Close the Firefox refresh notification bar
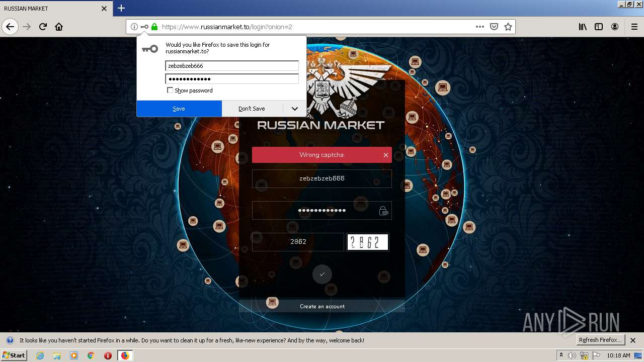Image resolution: width=644 pixels, height=362 pixels. [x=633, y=340]
